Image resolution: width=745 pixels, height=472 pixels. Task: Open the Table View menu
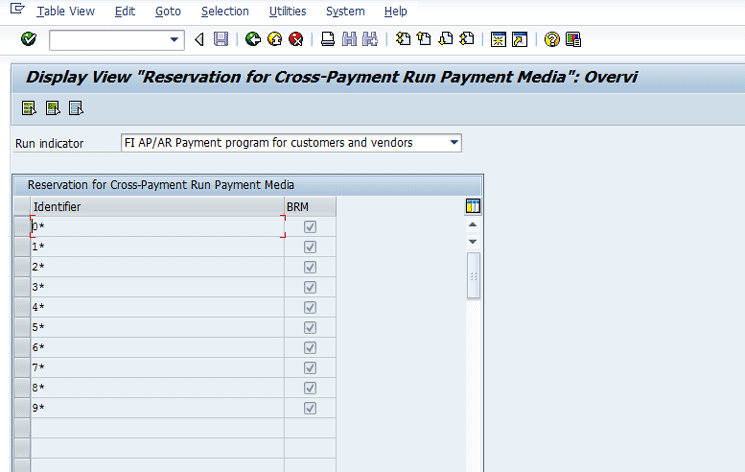[x=65, y=11]
